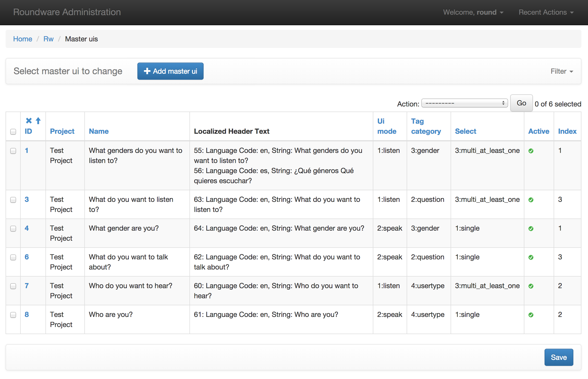Click Add master ui button

(170, 71)
